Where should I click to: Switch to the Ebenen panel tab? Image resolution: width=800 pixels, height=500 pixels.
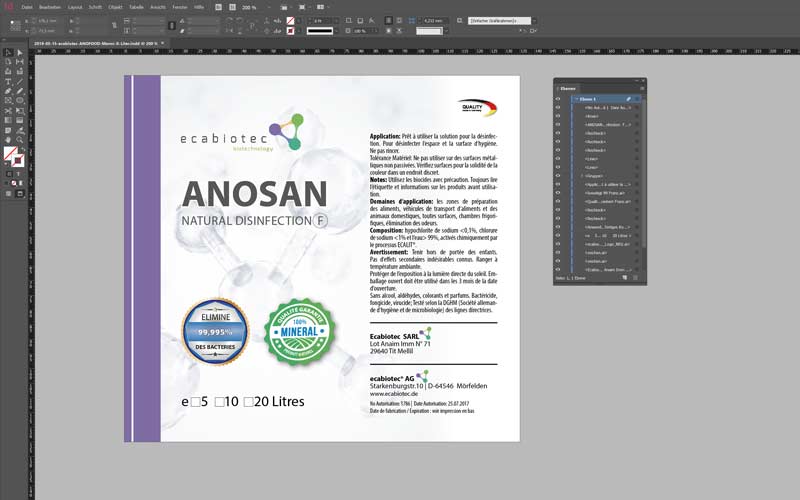pyautogui.click(x=568, y=88)
